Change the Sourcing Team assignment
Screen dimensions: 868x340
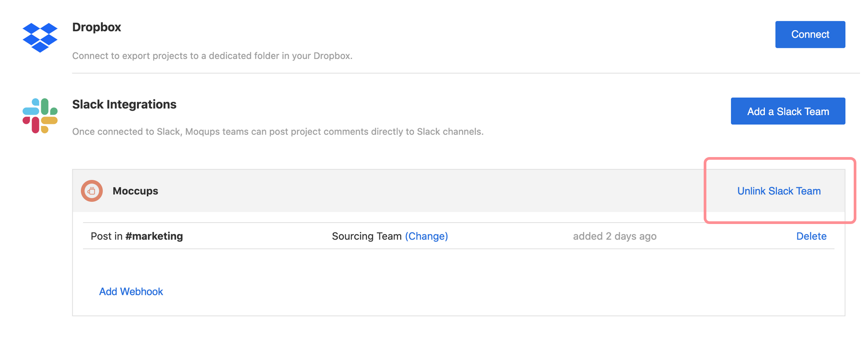pyautogui.click(x=426, y=236)
